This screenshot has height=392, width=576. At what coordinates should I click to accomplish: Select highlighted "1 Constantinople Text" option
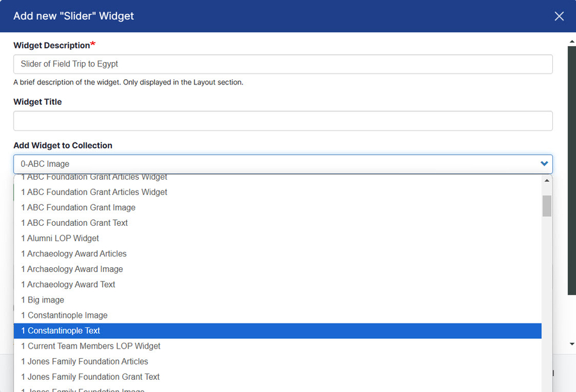coord(60,331)
